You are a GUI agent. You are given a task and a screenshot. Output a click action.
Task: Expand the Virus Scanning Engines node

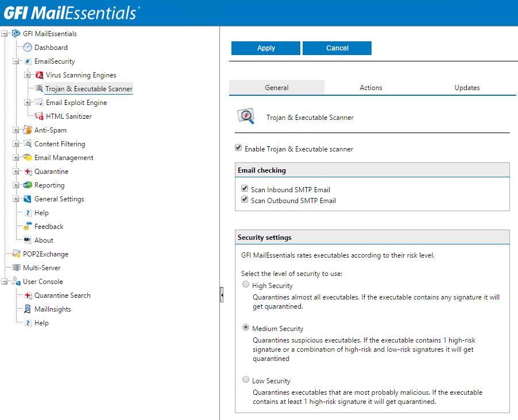28,75
